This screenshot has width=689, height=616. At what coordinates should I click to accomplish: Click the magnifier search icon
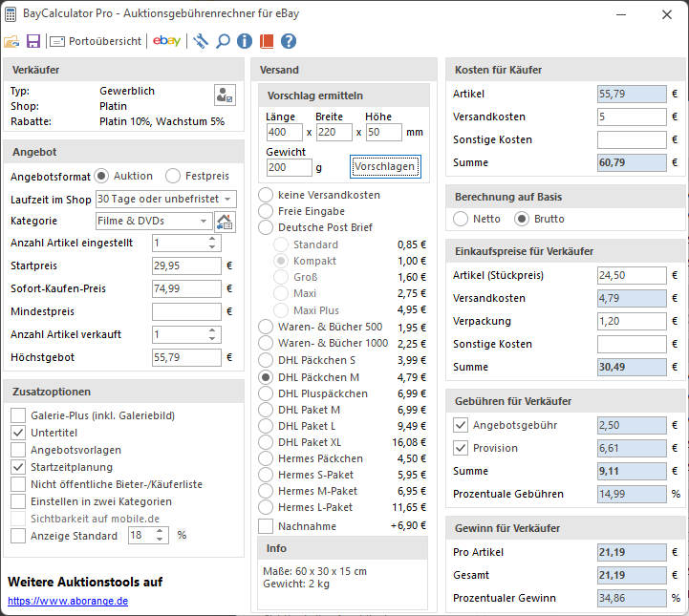pos(223,41)
